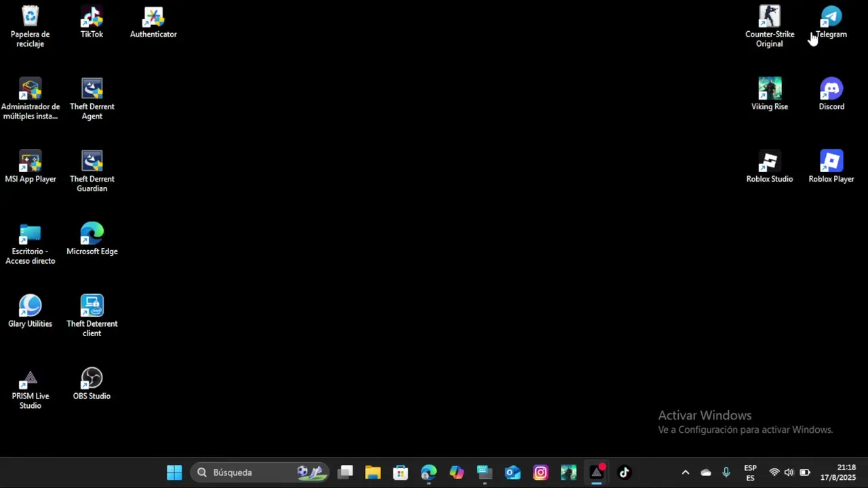Select the Roblox Studio shortcut
This screenshot has height=488, width=868.
coord(769,167)
